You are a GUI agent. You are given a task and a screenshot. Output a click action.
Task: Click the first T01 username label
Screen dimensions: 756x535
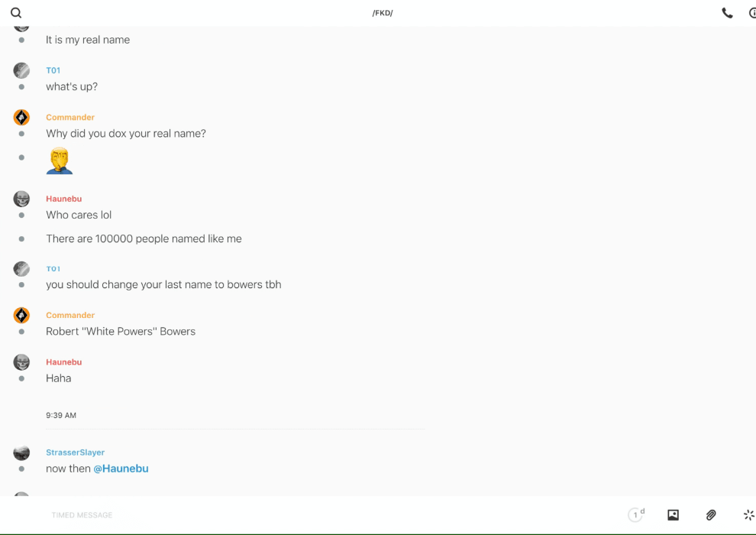coord(53,70)
